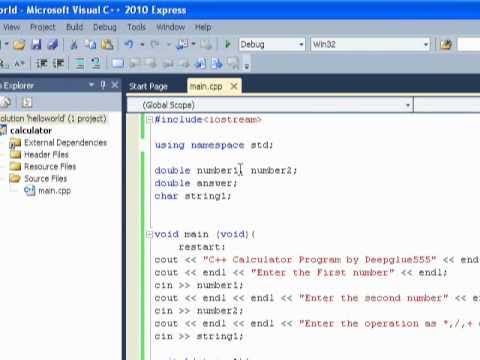Collapse the void main function block
The height and width of the screenshot is (360, 480).
(149, 234)
